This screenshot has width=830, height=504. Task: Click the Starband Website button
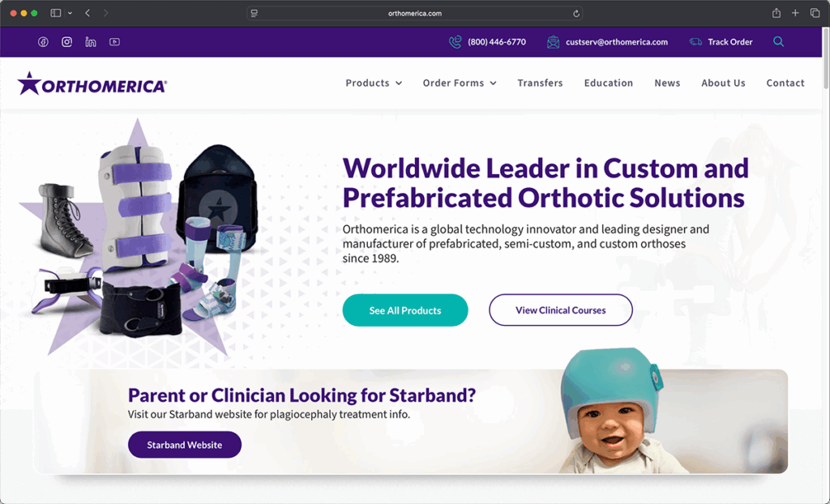click(185, 445)
